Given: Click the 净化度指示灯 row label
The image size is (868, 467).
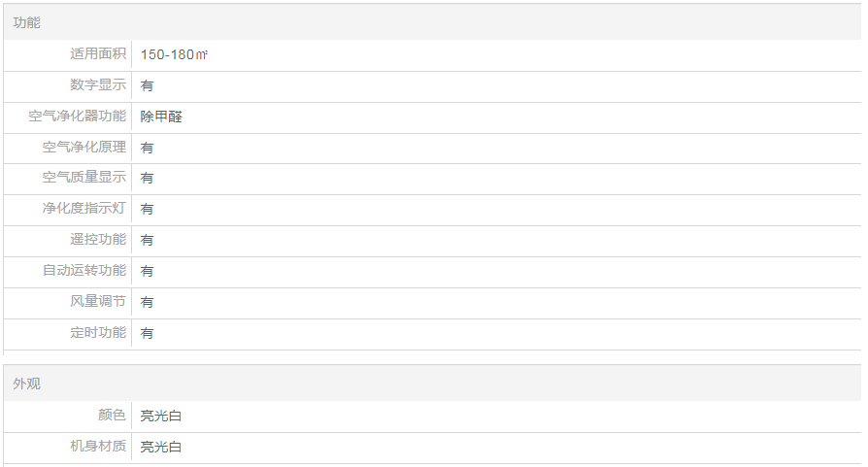Looking at the screenshot, I should (84, 209).
